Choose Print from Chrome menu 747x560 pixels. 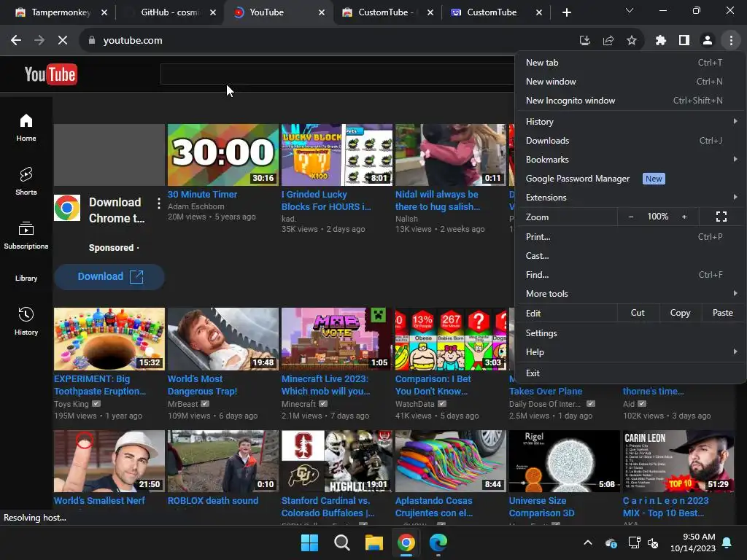tap(631, 237)
